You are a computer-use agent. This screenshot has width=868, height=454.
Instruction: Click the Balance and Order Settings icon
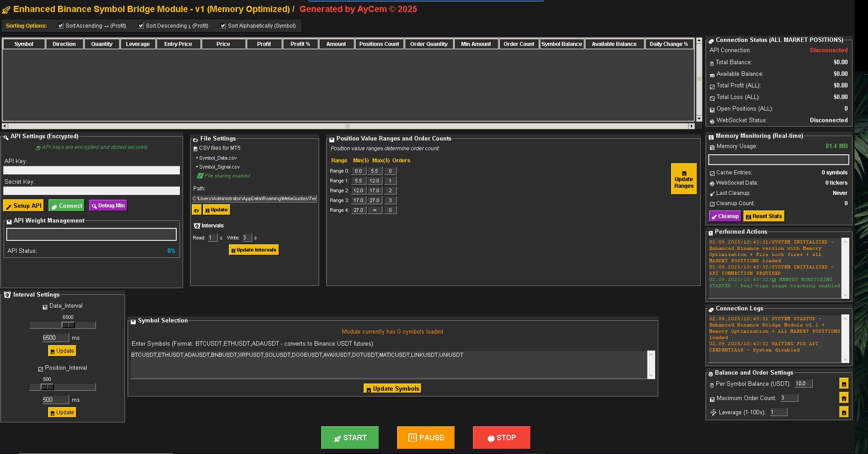pos(711,373)
